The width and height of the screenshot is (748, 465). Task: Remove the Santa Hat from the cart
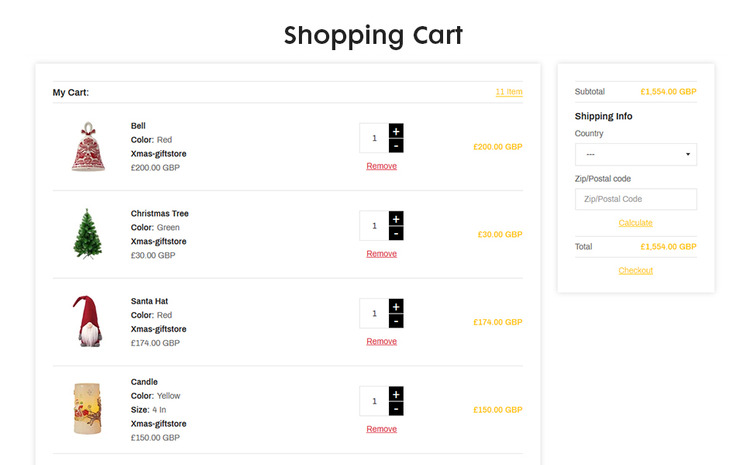(382, 341)
